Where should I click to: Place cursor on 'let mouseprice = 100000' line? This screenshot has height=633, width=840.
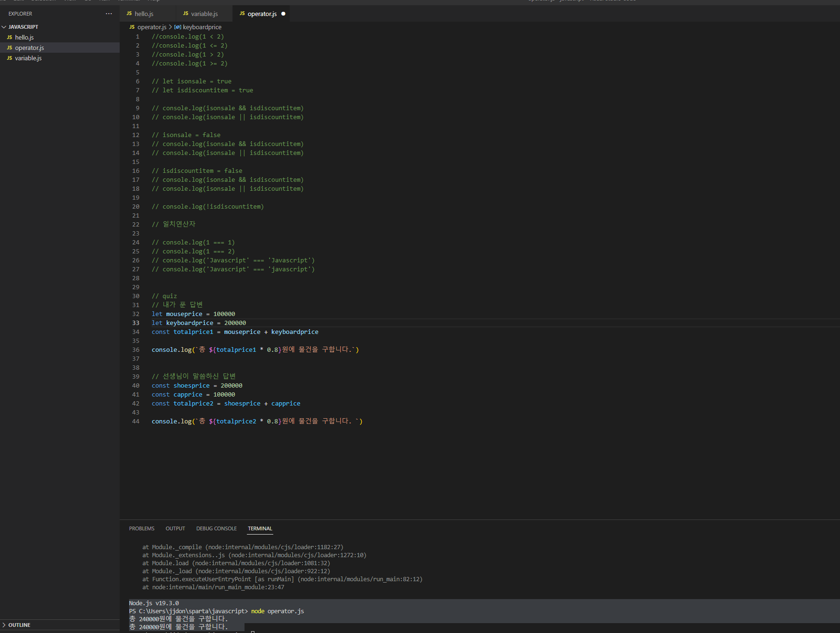[x=193, y=314]
